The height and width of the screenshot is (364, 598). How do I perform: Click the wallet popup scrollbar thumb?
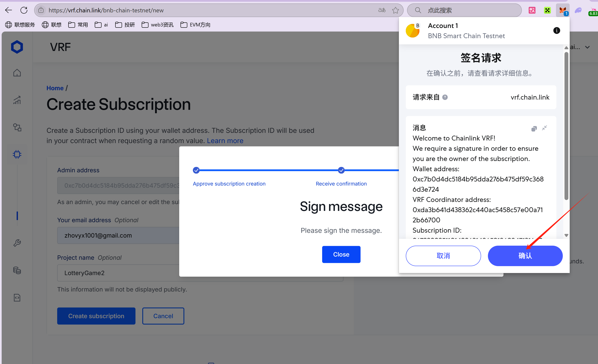(566, 126)
